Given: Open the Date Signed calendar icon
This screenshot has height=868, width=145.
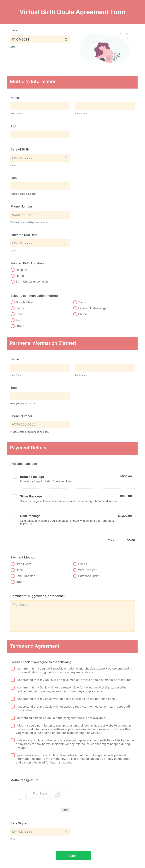Looking at the screenshot, I should pyautogui.click(x=66, y=832).
